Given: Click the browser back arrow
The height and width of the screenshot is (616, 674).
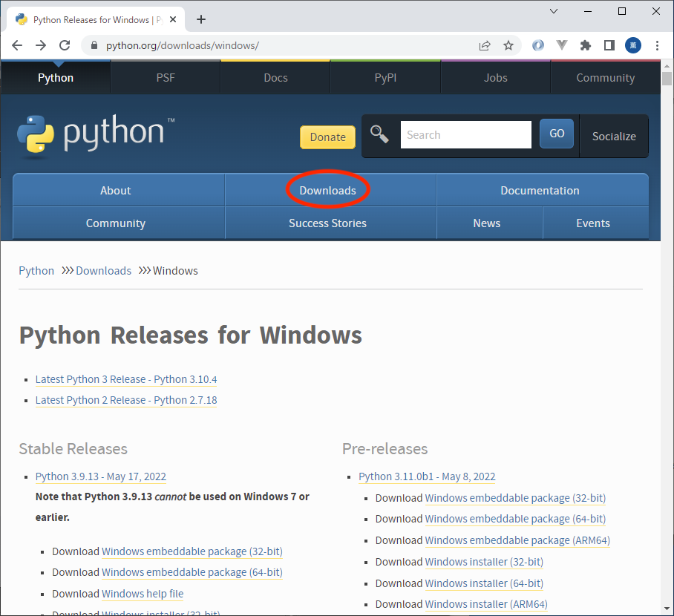Looking at the screenshot, I should 17,45.
